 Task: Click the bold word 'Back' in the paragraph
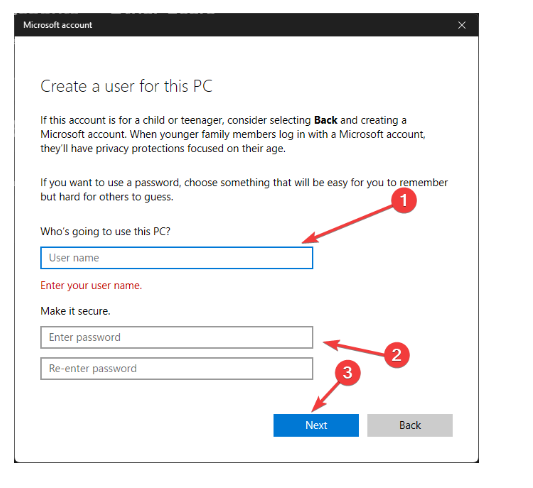point(326,120)
